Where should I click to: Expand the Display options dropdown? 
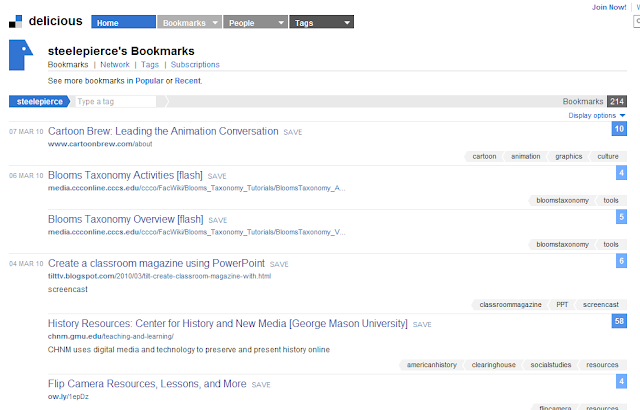[x=597, y=115]
